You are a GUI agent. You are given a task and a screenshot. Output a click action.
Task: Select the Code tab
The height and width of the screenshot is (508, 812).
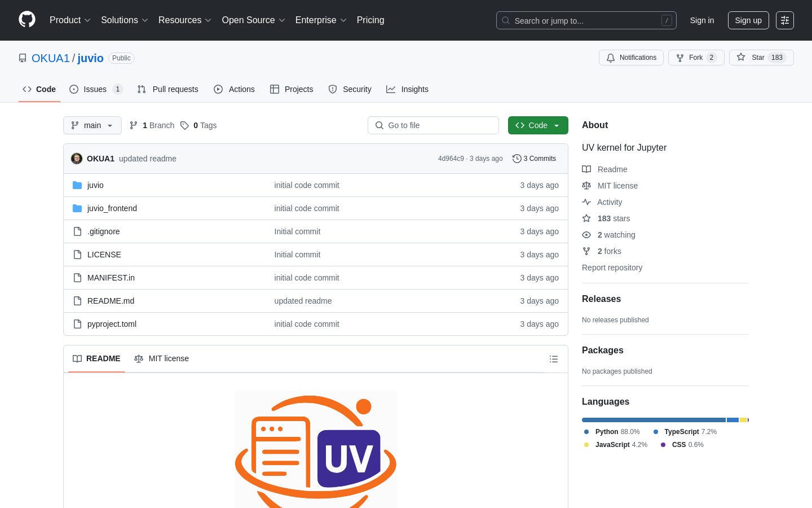(x=39, y=89)
